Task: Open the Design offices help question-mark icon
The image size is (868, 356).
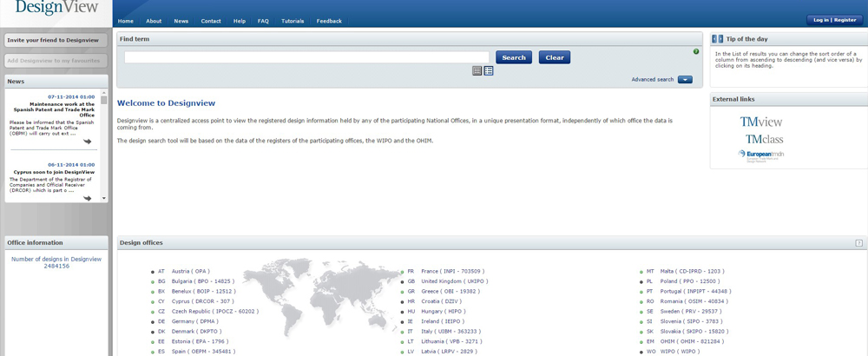Action: pos(859,243)
